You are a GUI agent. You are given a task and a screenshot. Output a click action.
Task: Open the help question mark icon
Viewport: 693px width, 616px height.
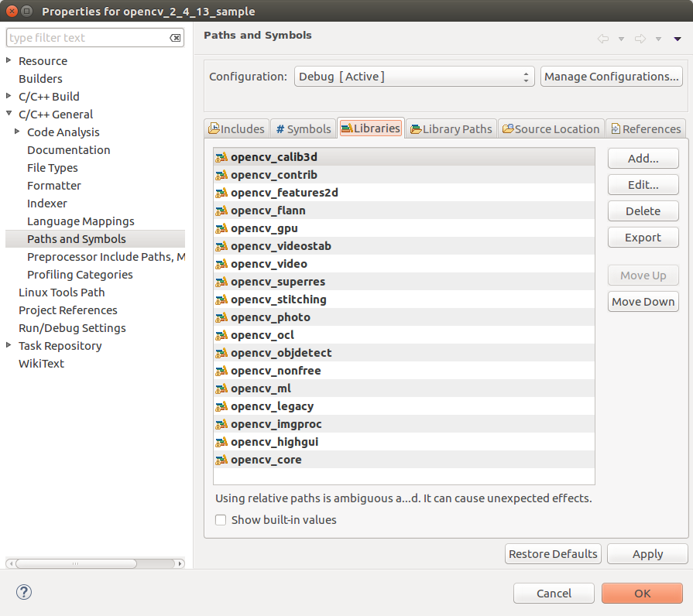click(24, 592)
